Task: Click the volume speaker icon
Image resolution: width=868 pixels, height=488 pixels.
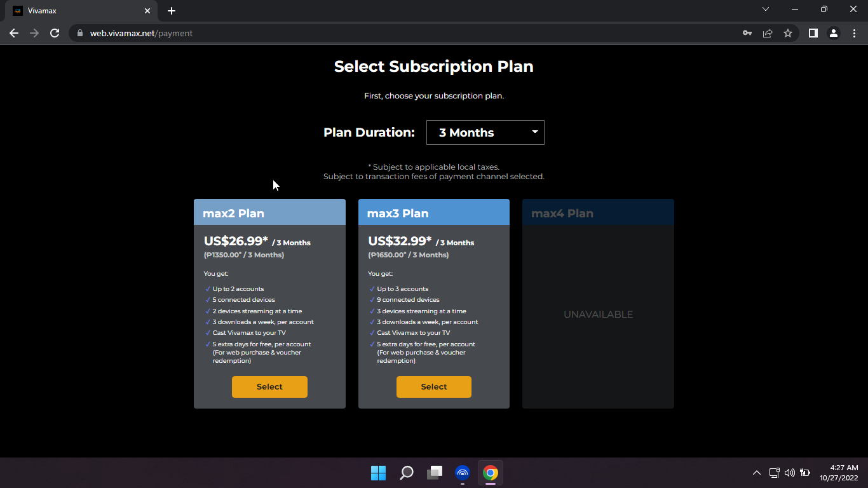Action: pyautogui.click(x=790, y=473)
